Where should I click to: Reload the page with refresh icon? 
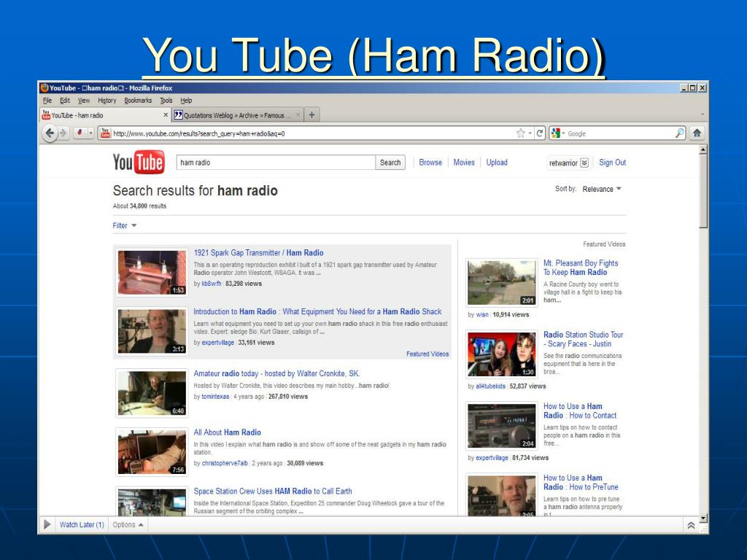pyautogui.click(x=540, y=133)
